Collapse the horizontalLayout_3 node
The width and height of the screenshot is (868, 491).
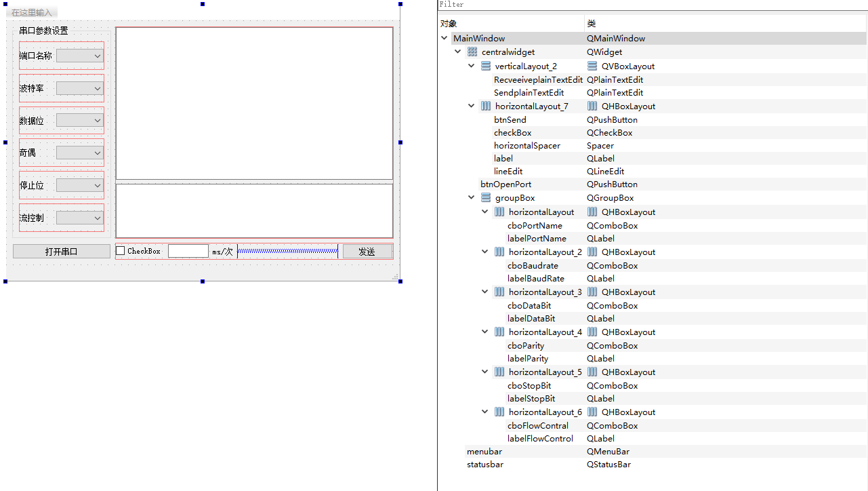(x=485, y=292)
